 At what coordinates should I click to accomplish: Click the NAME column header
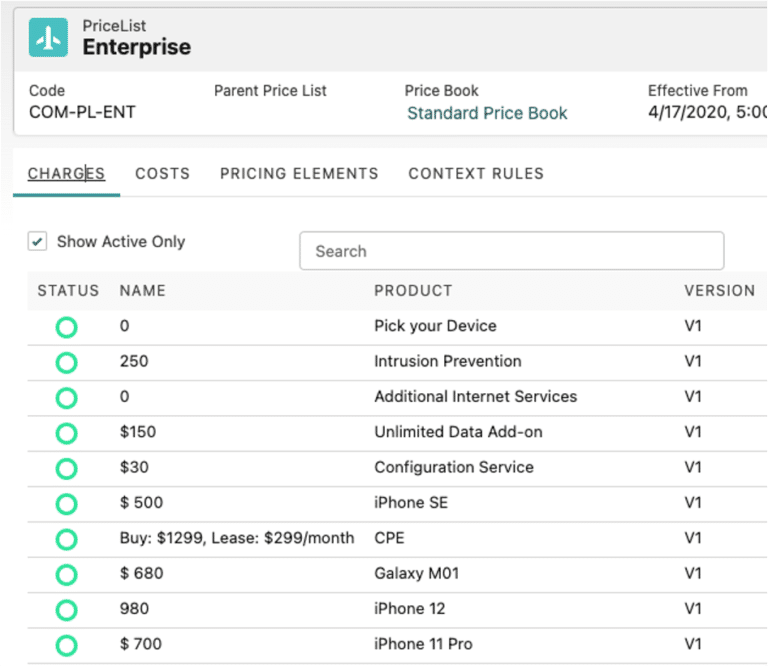(143, 290)
